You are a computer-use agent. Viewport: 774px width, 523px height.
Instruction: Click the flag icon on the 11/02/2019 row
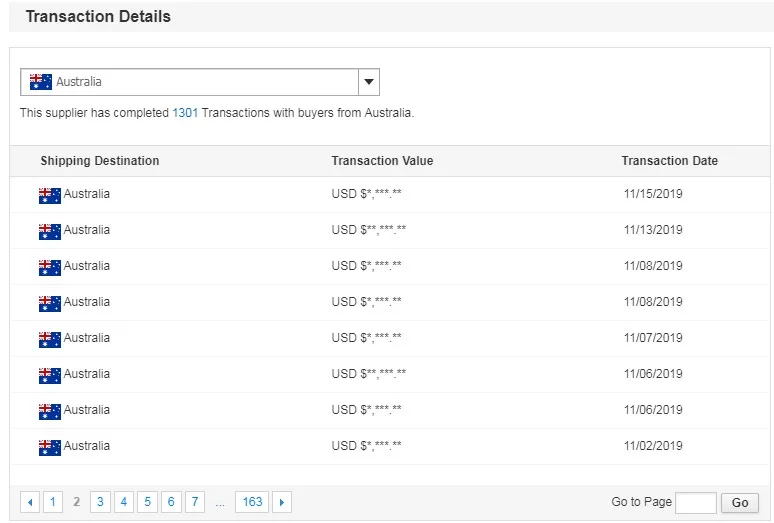pyautogui.click(x=49, y=447)
